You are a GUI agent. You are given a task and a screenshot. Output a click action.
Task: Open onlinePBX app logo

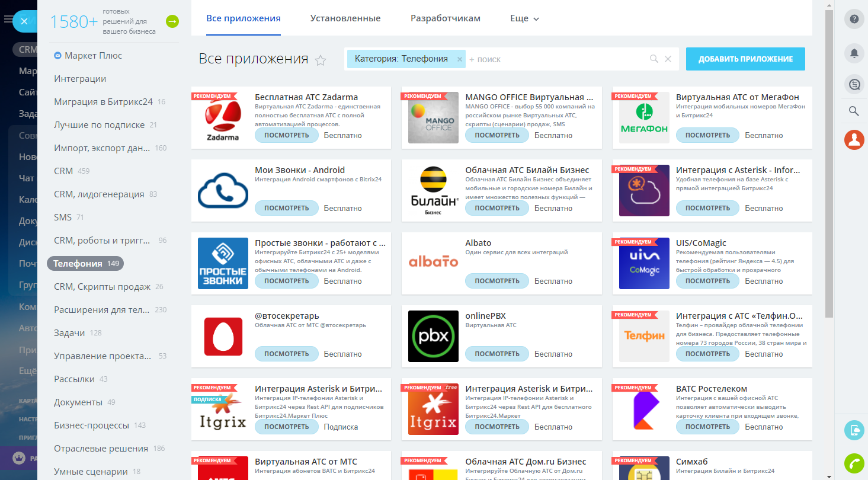pos(434,337)
